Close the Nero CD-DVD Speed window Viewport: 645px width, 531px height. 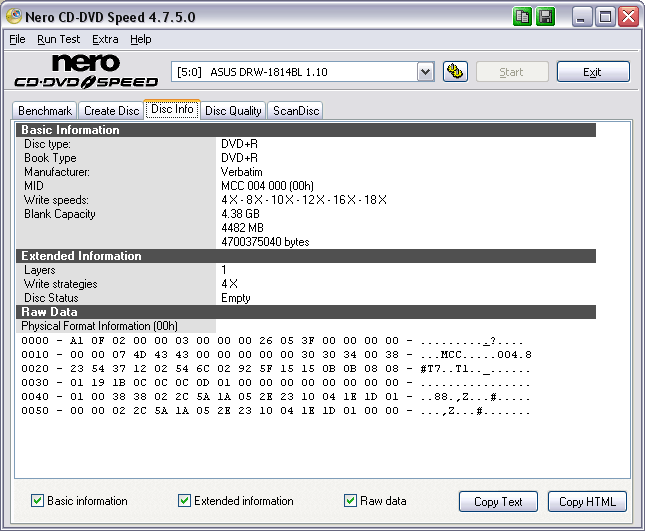629,17
